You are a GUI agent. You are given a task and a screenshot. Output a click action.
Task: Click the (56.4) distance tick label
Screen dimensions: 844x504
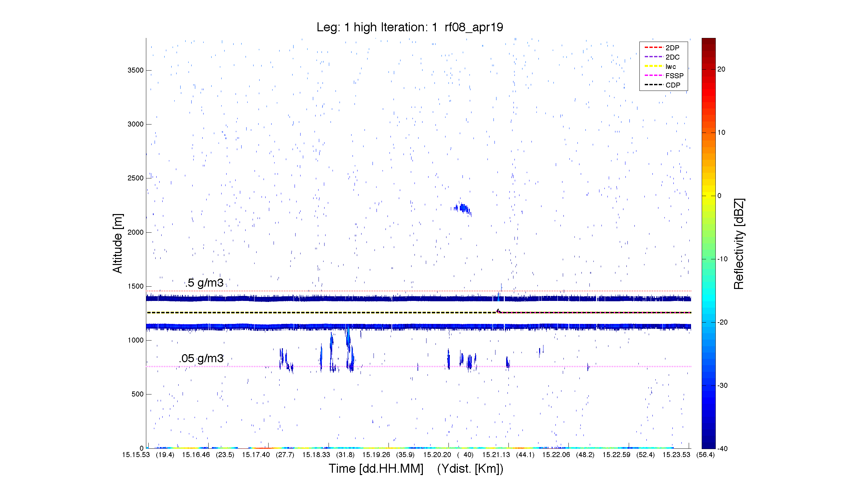click(705, 455)
